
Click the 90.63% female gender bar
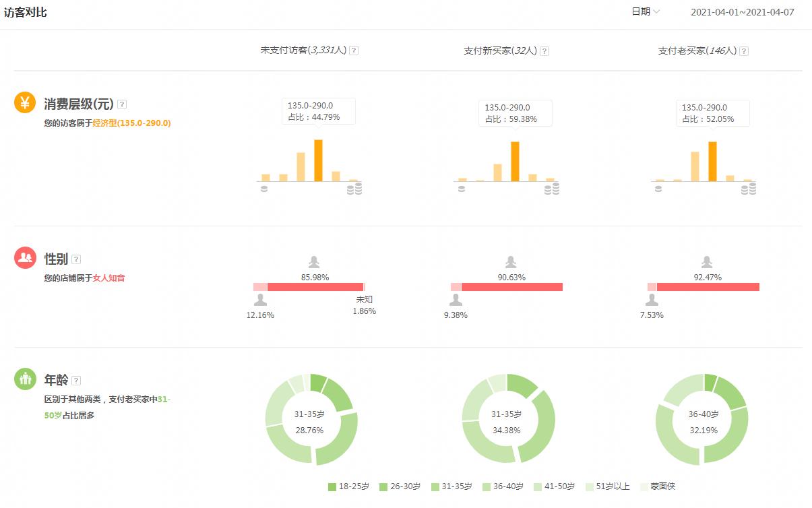pyautogui.click(x=512, y=287)
